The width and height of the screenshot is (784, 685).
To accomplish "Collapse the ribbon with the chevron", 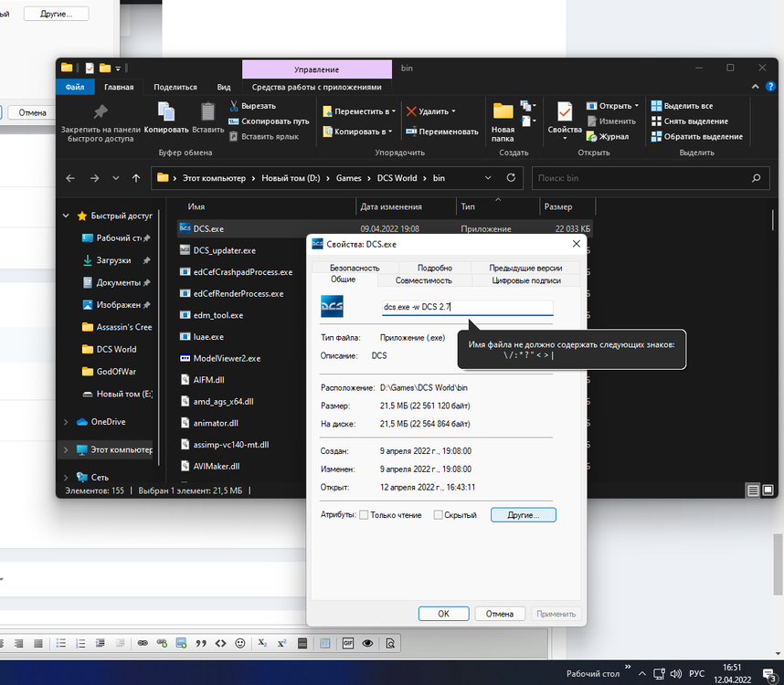I will [x=755, y=87].
